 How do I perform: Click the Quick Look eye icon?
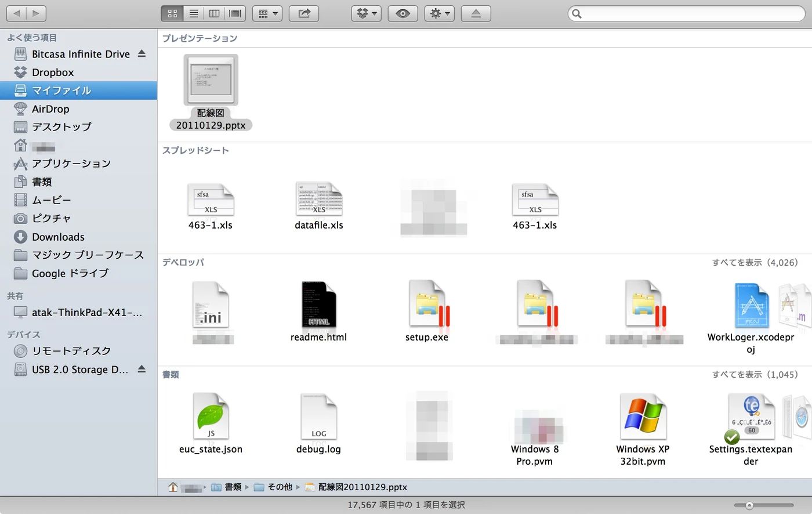click(x=403, y=13)
